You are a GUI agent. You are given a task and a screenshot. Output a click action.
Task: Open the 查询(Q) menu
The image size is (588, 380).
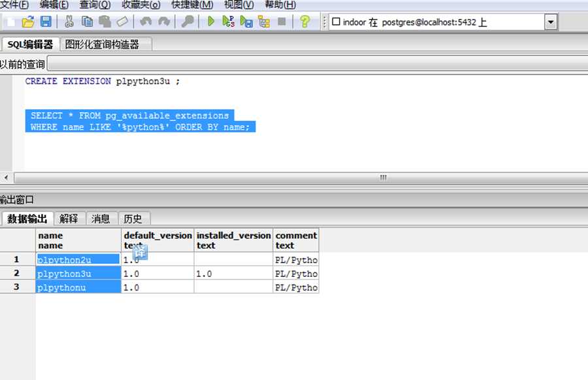[95, 5]
